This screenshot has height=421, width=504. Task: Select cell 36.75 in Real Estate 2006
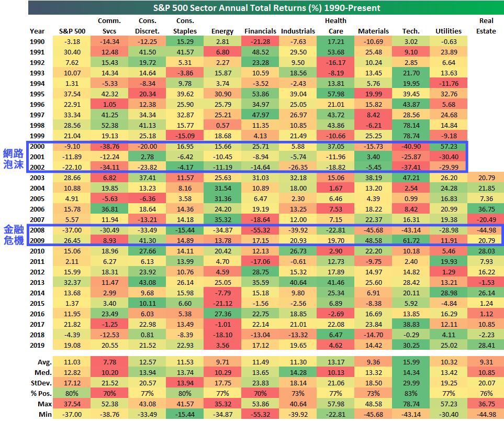(486, 209)
